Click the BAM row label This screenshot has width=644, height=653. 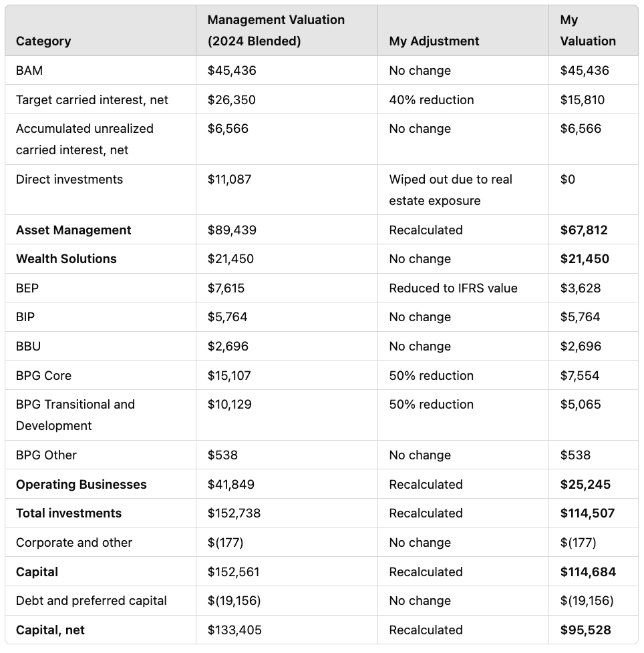point(29,70)
